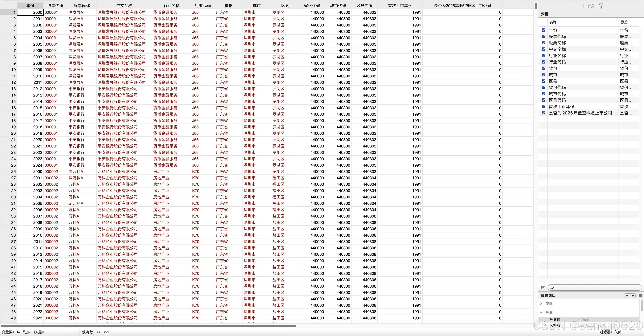This screenshot has width=644, height=336.
Task: Click the previous arrow in 属性窗口 header
Action: tap(627, 296)
